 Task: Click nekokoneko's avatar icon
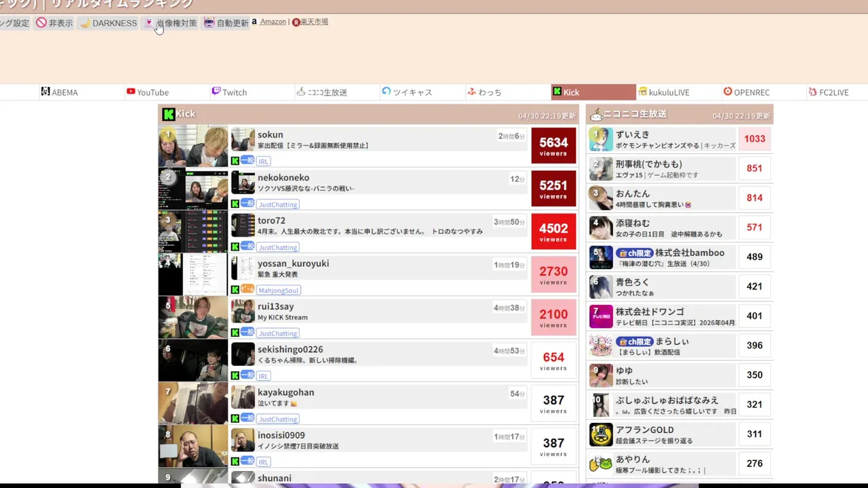243,182
